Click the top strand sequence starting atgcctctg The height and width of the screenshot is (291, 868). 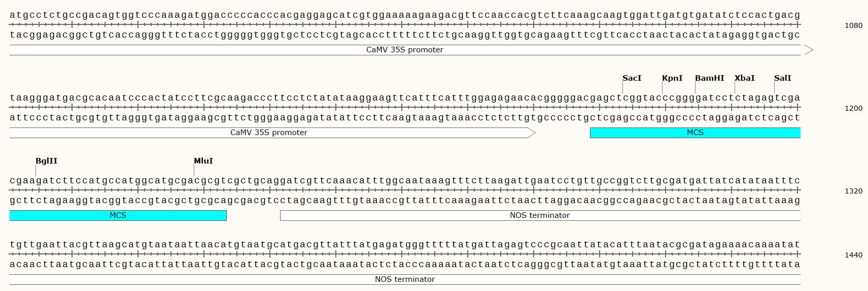point(404,15)
